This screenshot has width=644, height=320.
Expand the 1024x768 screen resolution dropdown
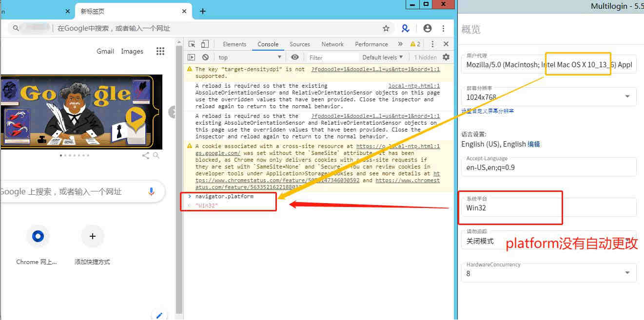[548, 97]
